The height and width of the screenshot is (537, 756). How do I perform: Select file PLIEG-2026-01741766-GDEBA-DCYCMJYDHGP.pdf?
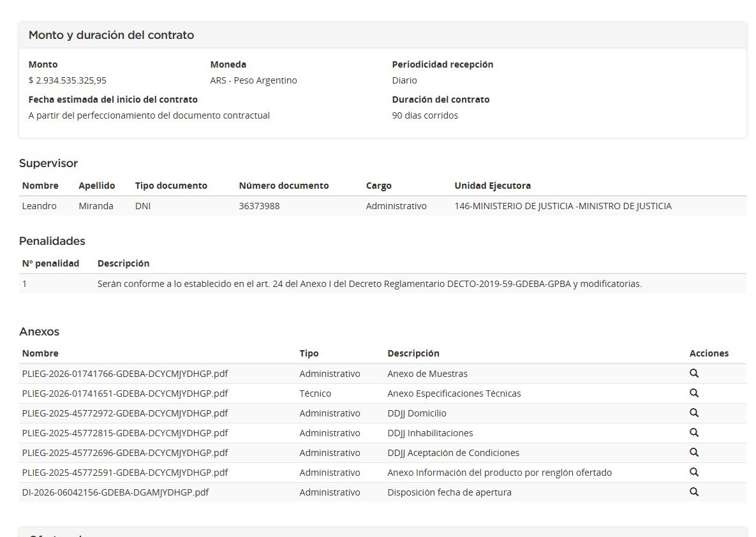[x=125, y=374]
